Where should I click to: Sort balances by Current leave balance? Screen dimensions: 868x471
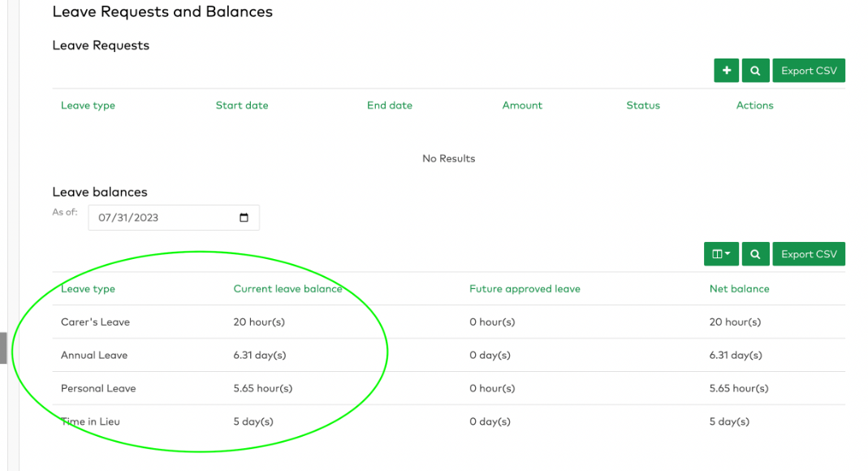click(288, 289)
